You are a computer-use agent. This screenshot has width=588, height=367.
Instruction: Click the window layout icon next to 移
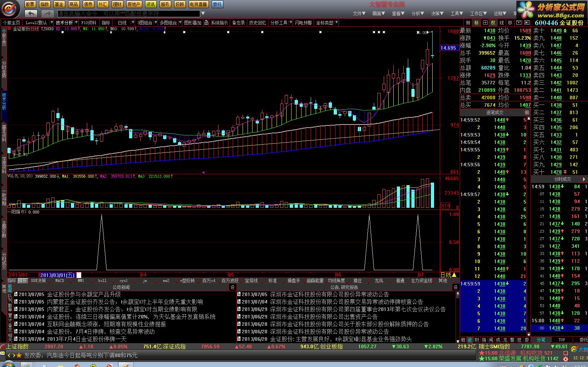(x=518, y=23)
